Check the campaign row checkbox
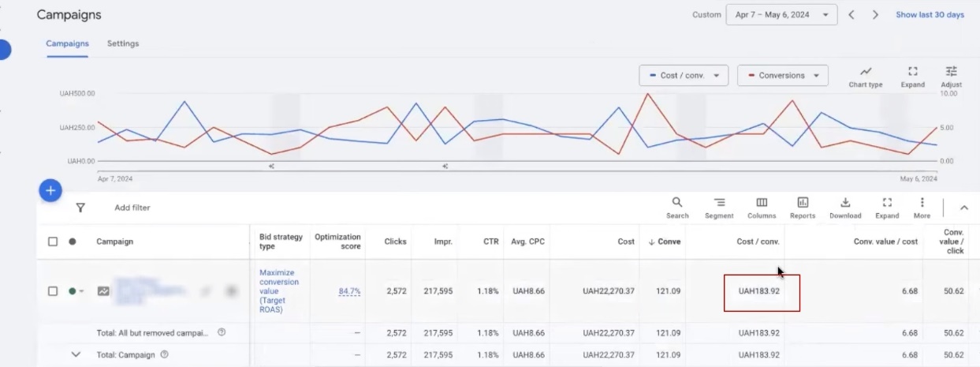This screenshot has width=980, height=367. point(53,291)
